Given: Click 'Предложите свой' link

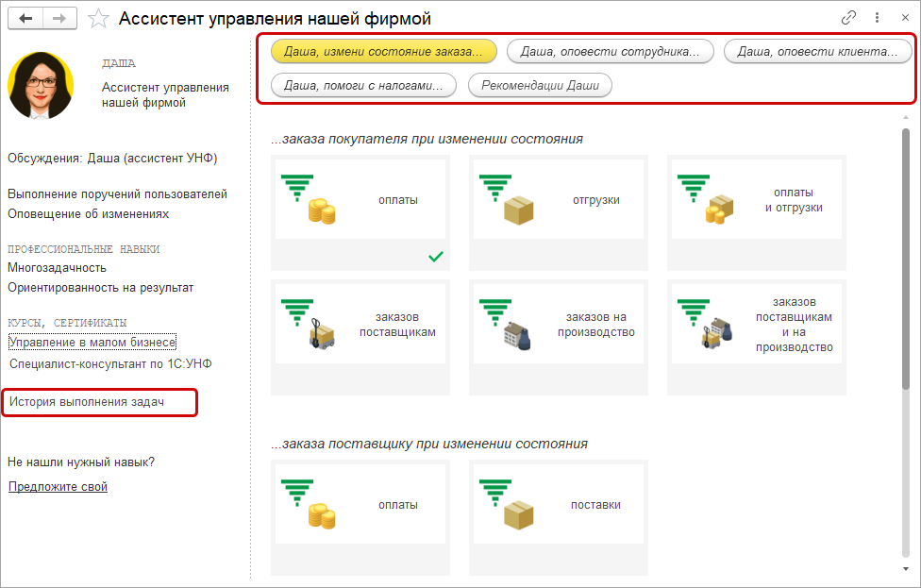Looking at the screenshot, I should 58,486.
